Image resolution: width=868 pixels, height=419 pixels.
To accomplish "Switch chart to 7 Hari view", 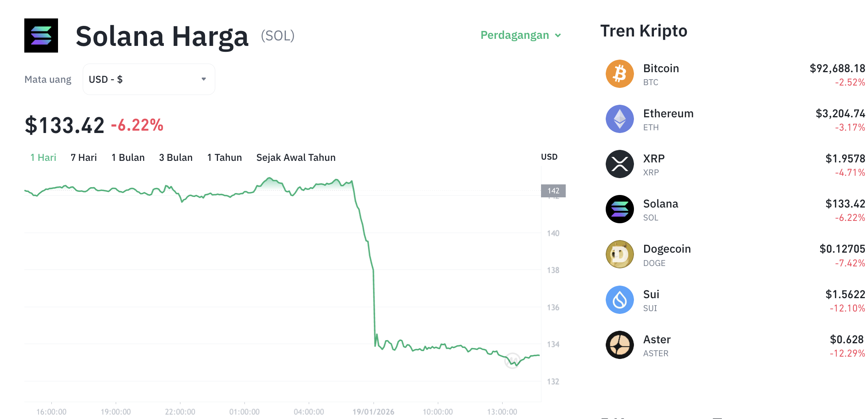I will point(83,157).
